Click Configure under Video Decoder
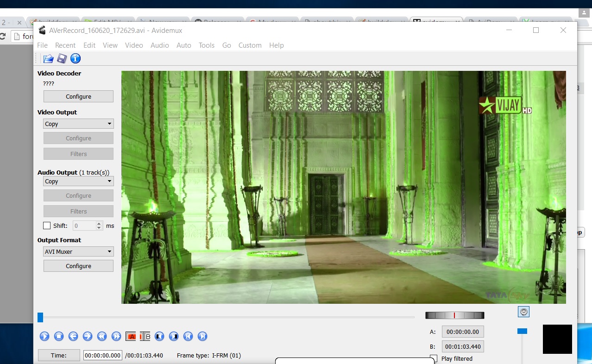Image resolution: width=592 pixels, height=364 pixels. [78, 96]
